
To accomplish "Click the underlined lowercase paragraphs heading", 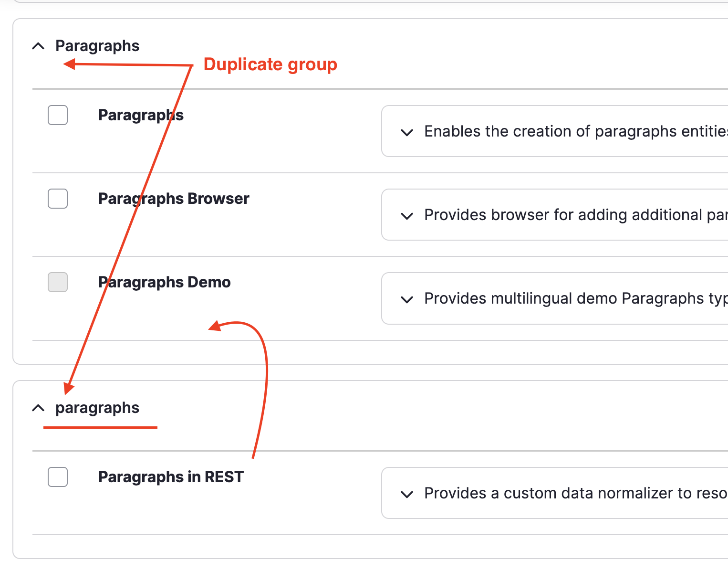I will click(97, 408).
